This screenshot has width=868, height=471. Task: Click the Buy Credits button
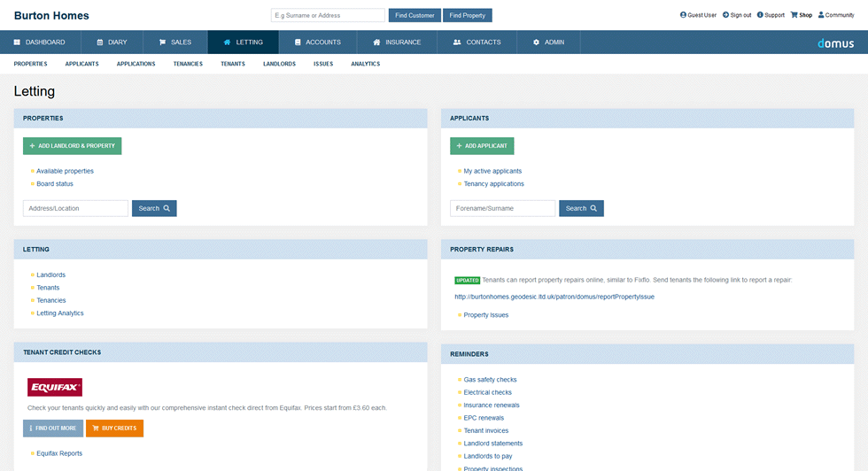click(x=114, y=429)
